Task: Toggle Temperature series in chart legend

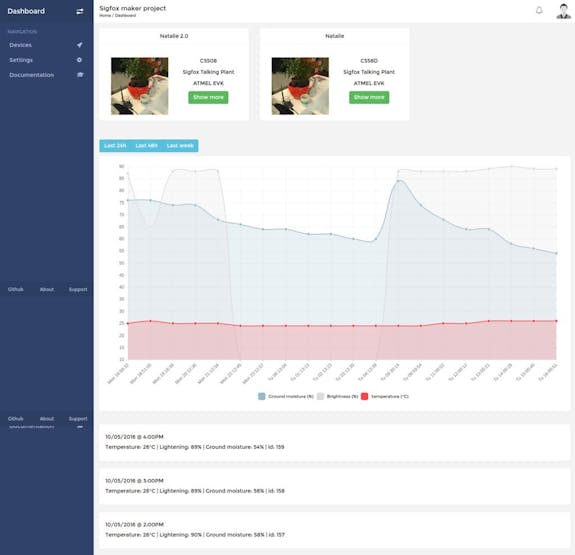Action: pyautogui.click(x=385, y=396)
